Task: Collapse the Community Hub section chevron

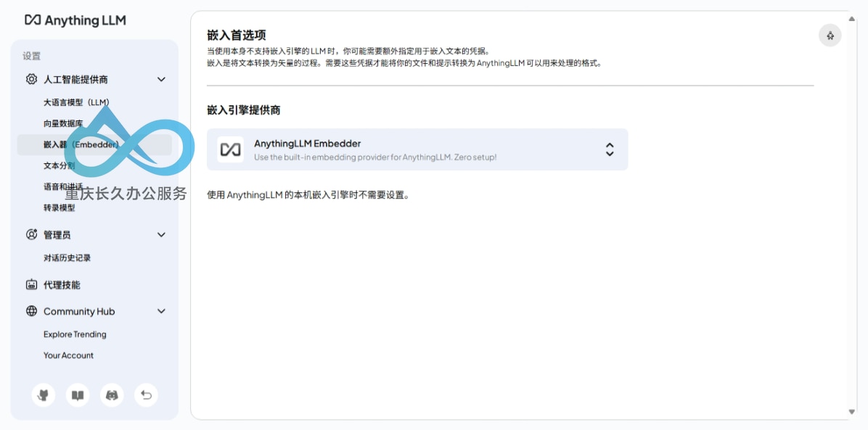Action: (161, 311)
